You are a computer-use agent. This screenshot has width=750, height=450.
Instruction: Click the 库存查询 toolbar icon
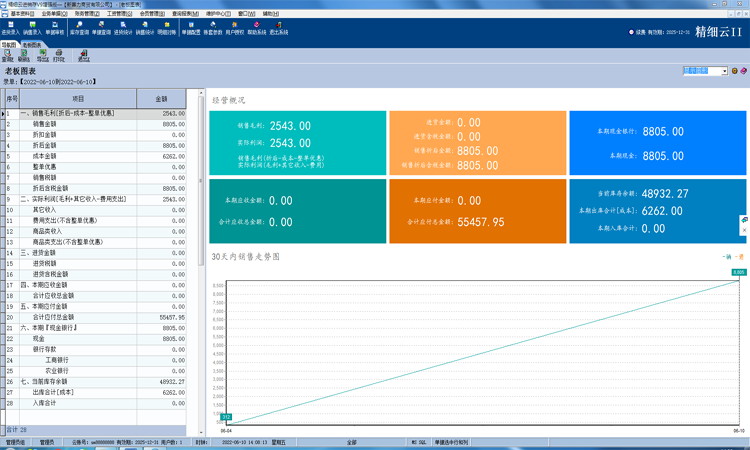pyautogui.click(x=79, y=28)
